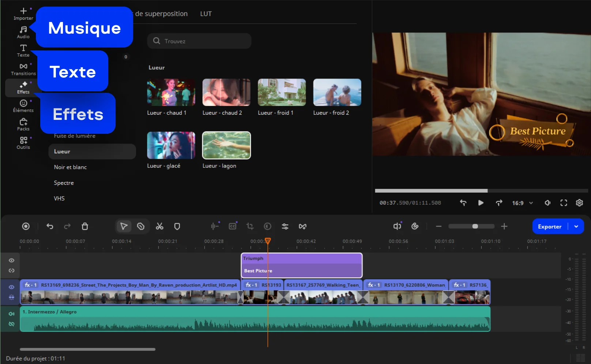Expand the Exporter dropdown arrow
This screenshot has width=591, height=364.
(x=576, y=227)
